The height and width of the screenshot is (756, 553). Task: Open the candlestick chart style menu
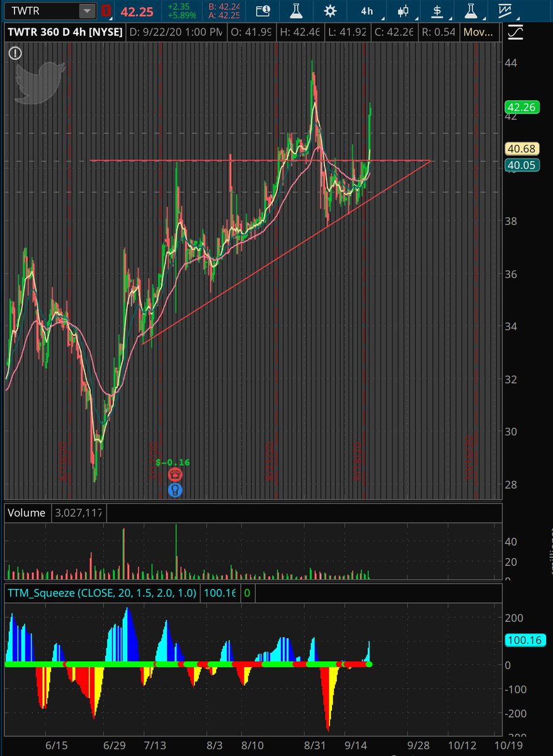click(x=402, y=11)
